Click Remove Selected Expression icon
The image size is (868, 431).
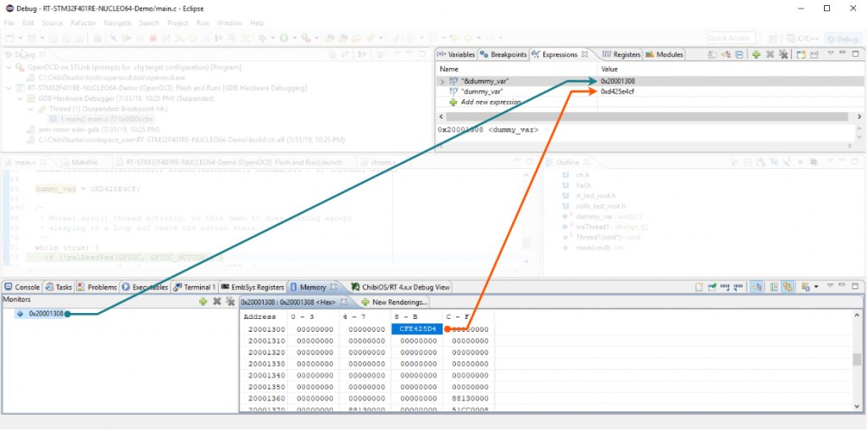click(770, 54)
